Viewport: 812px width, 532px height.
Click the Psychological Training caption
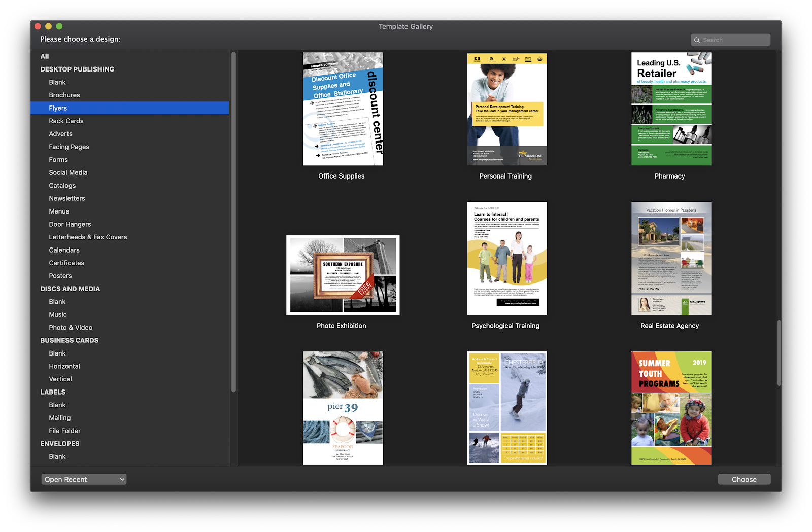pos(505,326)
